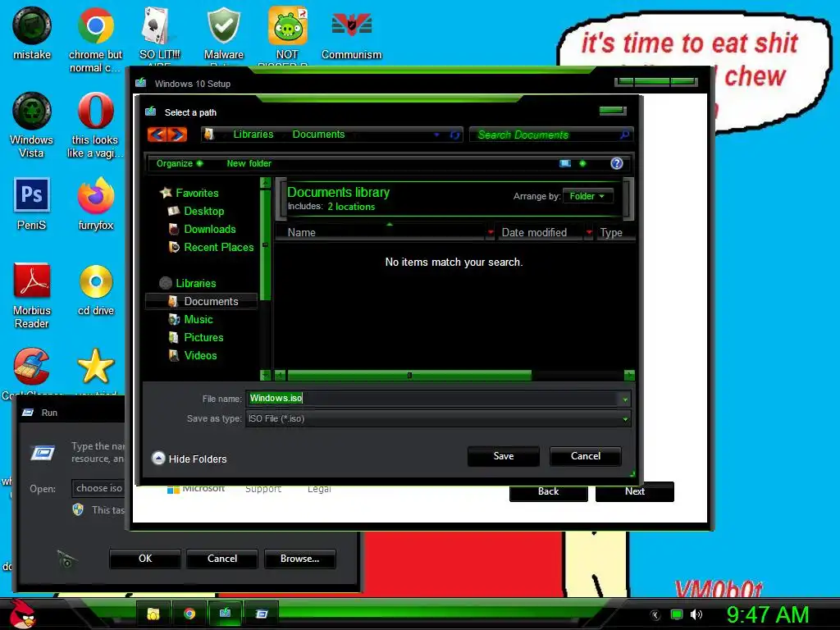Select Documents library in navigation pane
Viewport: 840px width, 630px height.
point(202,301)
